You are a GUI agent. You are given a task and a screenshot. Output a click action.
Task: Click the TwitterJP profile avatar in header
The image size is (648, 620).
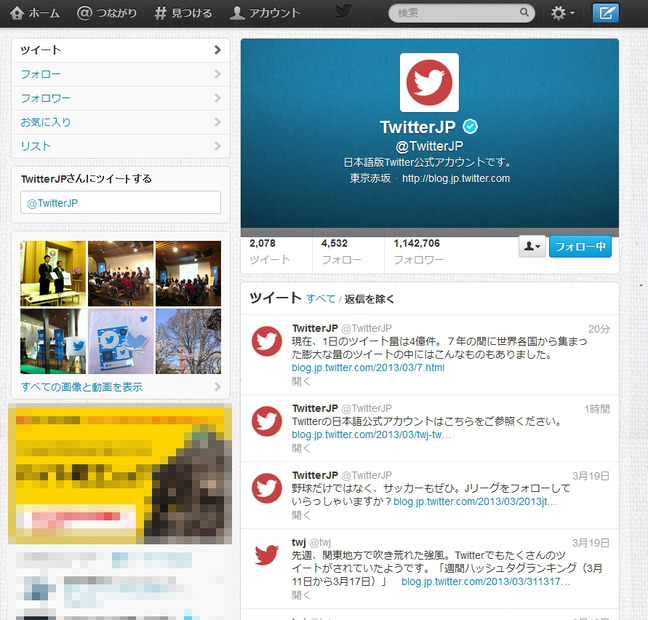(x=429, y=83)
